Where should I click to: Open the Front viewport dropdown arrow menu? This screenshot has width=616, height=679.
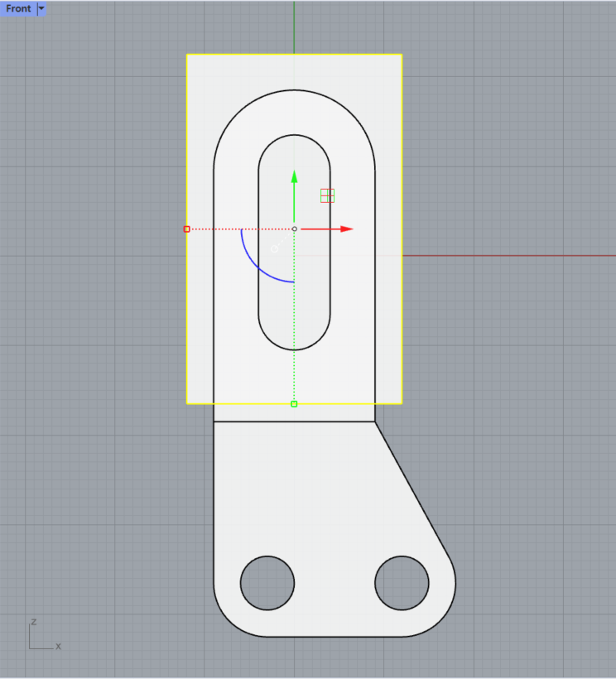pyautogui.click(x=41, y=8)
